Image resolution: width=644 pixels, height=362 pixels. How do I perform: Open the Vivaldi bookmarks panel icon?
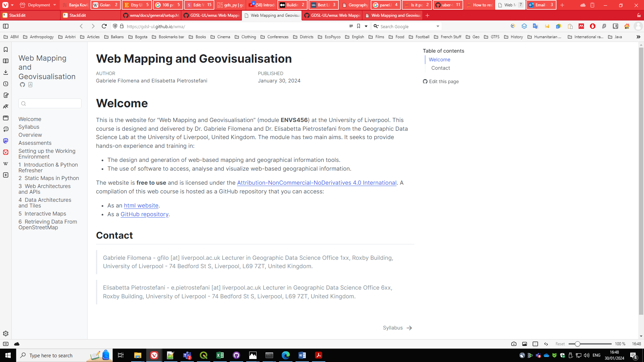tap(6, 50)
